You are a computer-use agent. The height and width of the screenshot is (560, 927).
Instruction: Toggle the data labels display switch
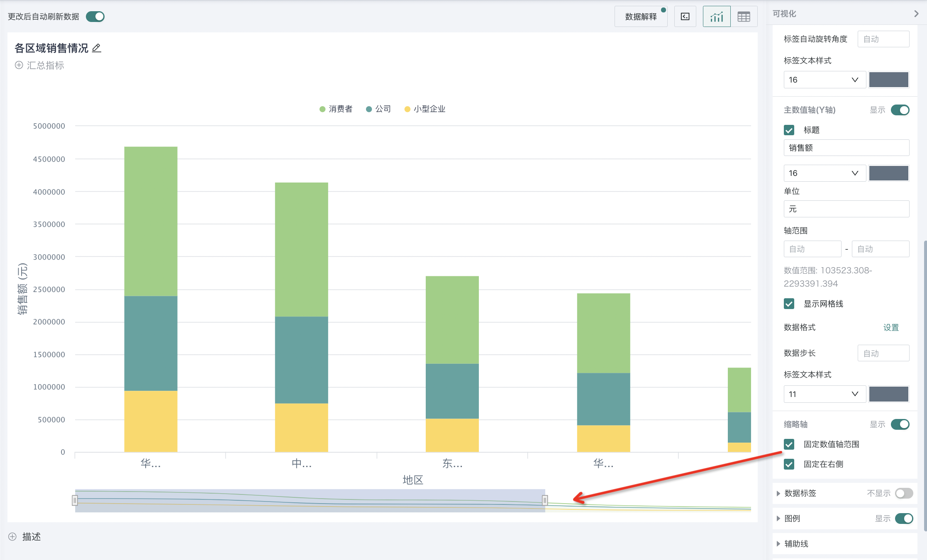click(904, 493)
